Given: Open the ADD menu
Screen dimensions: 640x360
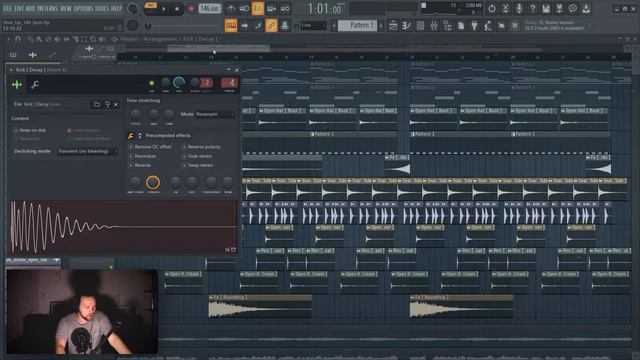Looking at the screenshot, I should [30, 8].
